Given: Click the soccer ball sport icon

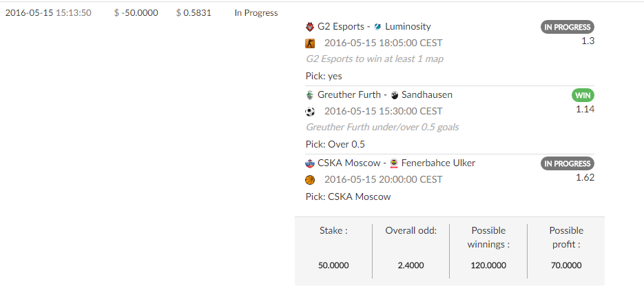Looking at the screenshot, I should coord(310,111).
